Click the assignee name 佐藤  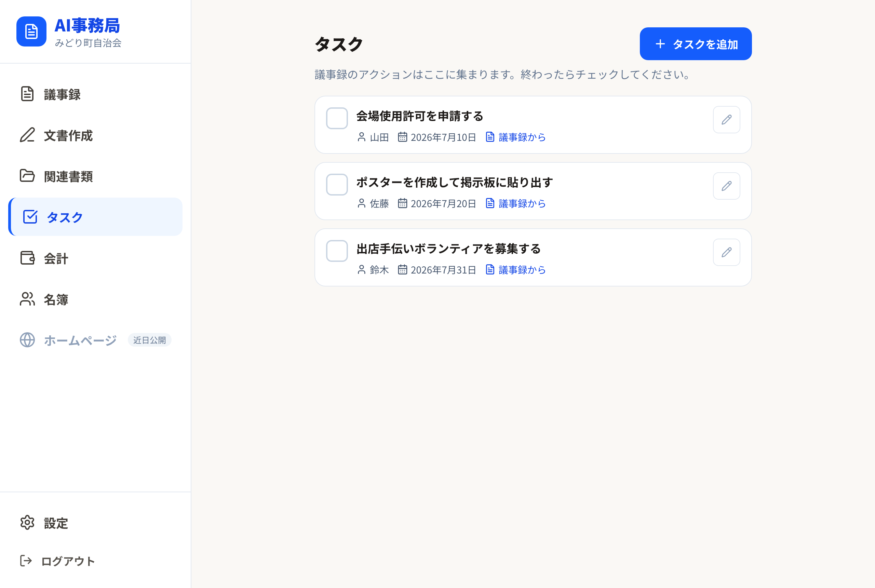379,204
